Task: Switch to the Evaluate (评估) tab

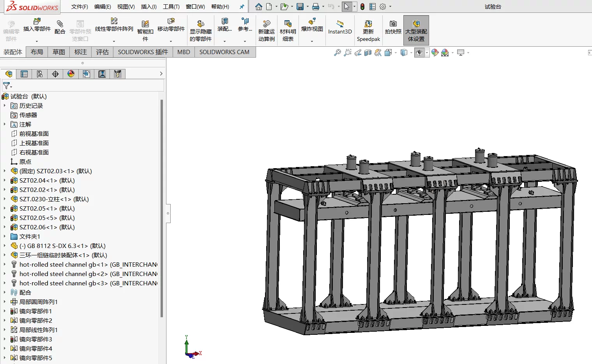Action: pos(102,52)
